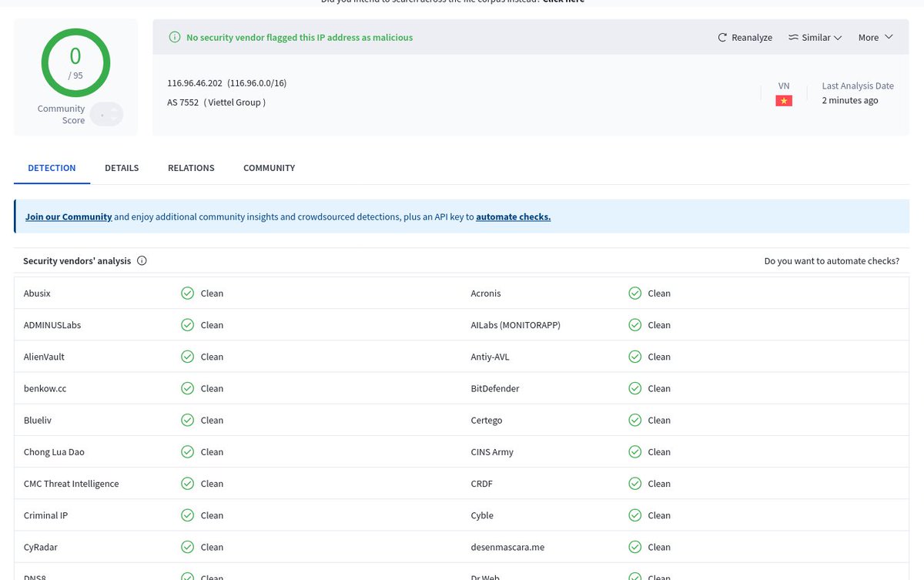924x580 pixels.
Task: Click AlienVault clean check icon
Action: point(187,357)
